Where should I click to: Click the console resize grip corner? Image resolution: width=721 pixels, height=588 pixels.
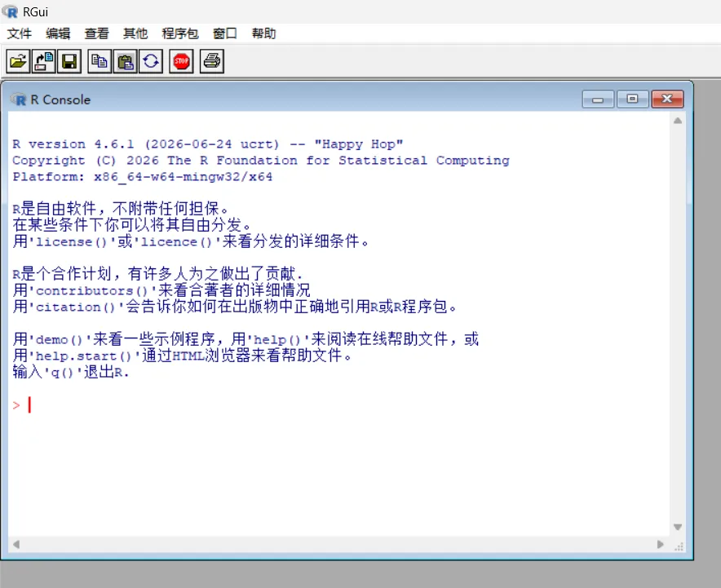(x=679, y=546)
